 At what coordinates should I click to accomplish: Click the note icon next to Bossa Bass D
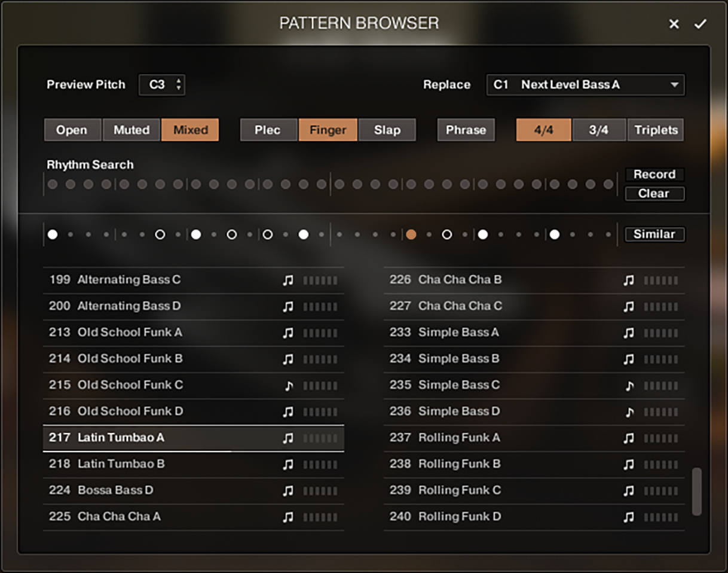pyautogui.click(x=288, y=490)
